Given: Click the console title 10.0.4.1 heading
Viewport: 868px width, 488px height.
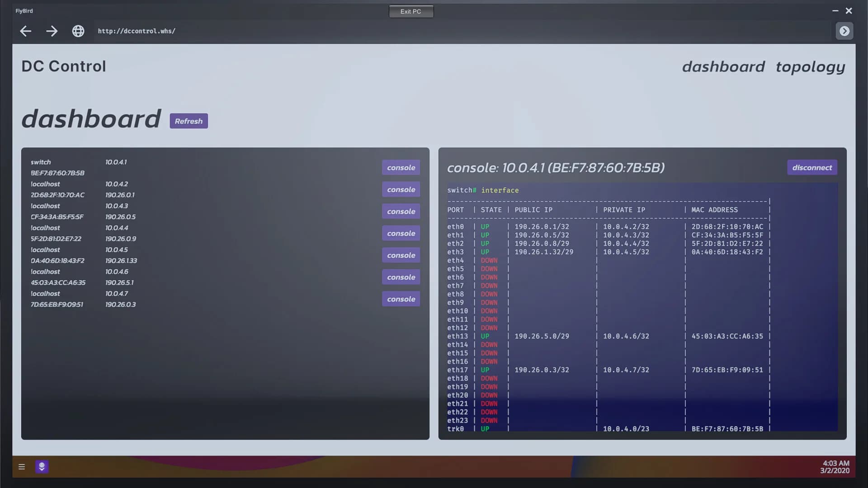Looking at the screenshot, I should click(x=556, y=168).
